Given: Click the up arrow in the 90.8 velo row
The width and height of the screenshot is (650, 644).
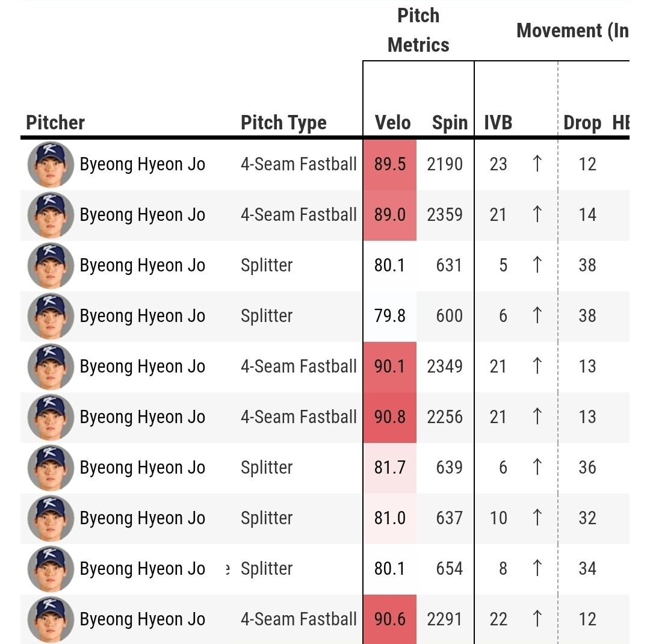Looking at the screenshot, I should pos(537,417).
